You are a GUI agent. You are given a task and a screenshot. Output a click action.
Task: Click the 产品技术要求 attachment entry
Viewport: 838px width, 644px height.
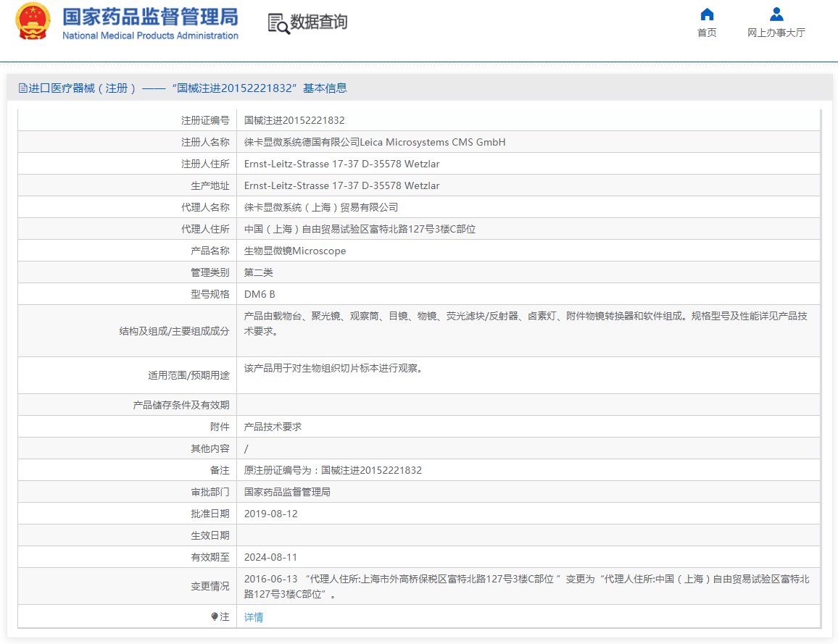[x=273, y=427]
